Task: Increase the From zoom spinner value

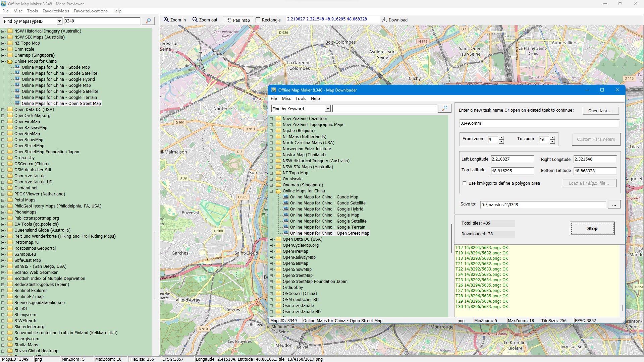Action: tap(501, 137)
